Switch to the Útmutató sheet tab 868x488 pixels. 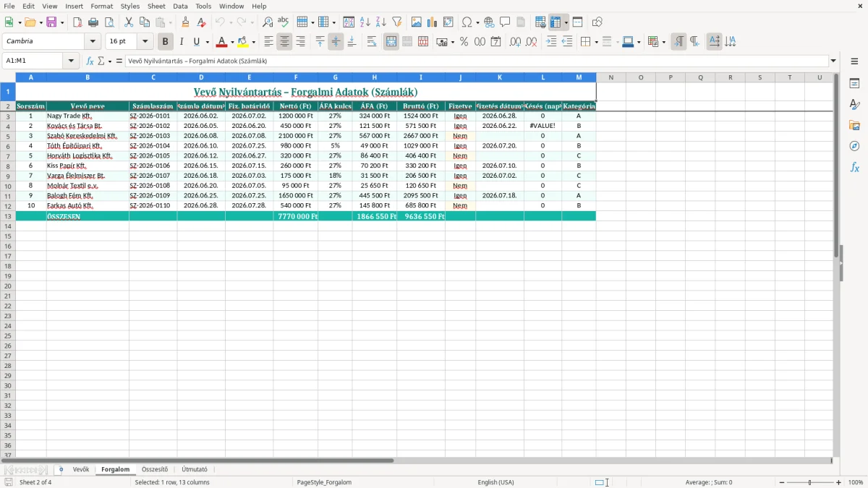click(x=195, y=469)
